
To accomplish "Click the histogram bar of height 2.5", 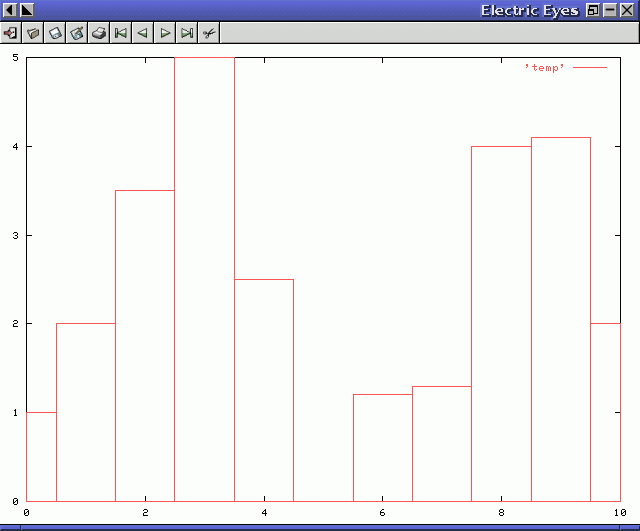I will [263, 390].
